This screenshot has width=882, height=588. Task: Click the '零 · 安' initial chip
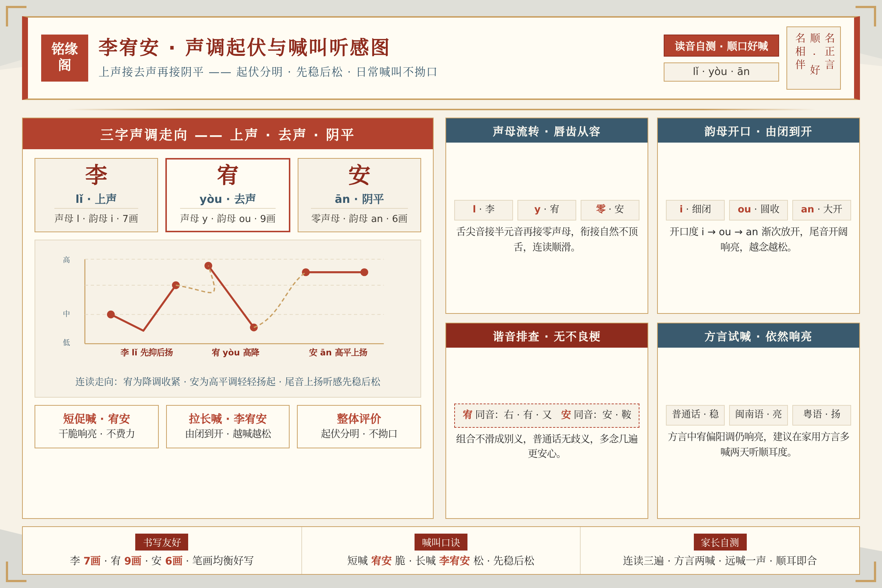610,210
